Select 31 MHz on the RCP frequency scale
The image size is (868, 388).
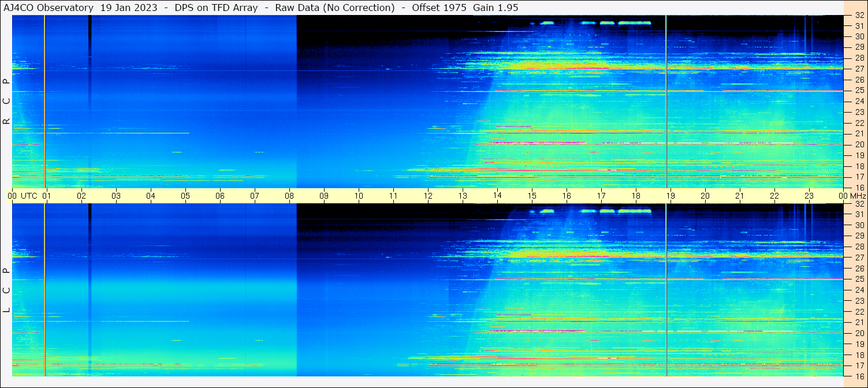[x=859, y=26]
